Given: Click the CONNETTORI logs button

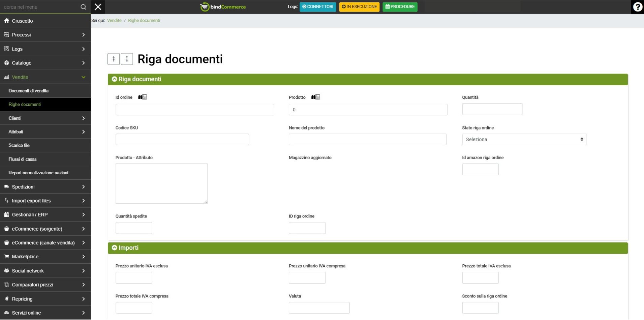Looking at the screenshot, I should (x=318, y=7).
